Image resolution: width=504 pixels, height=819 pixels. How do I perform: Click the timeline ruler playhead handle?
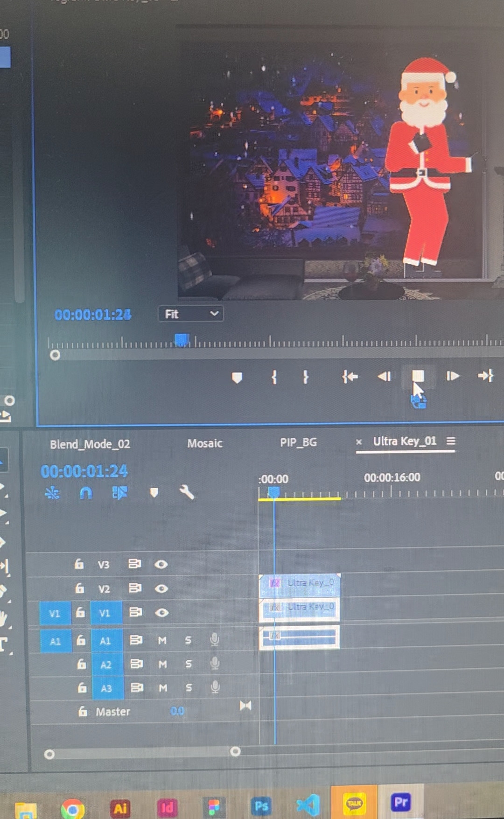(273, 492)
